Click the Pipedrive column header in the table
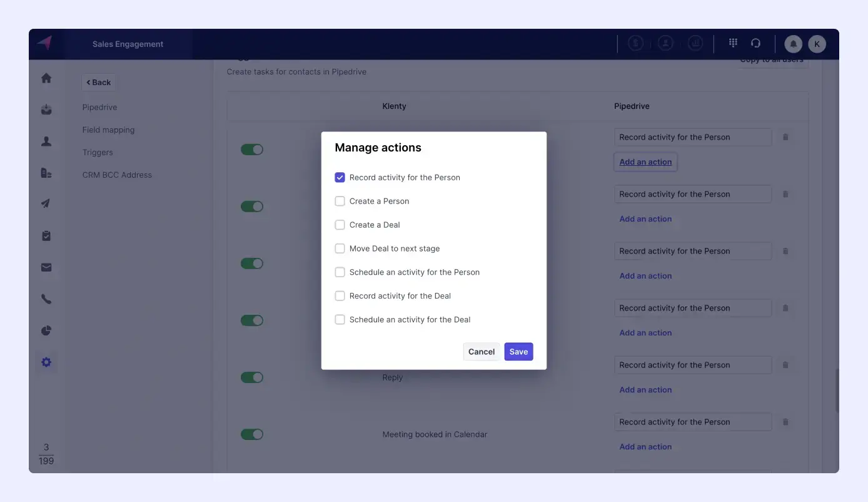This screenshot has height=502, width=868. coord(632,106)
